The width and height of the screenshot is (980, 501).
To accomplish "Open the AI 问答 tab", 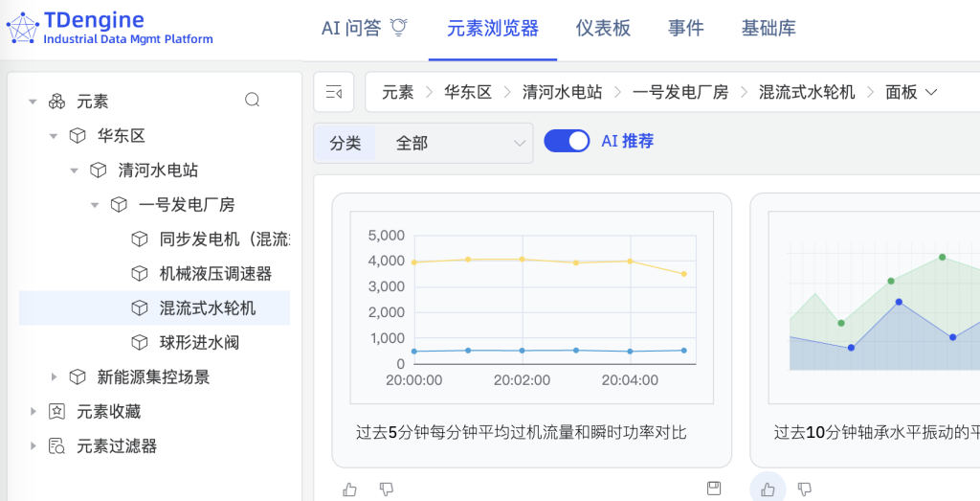I will 365,28.
